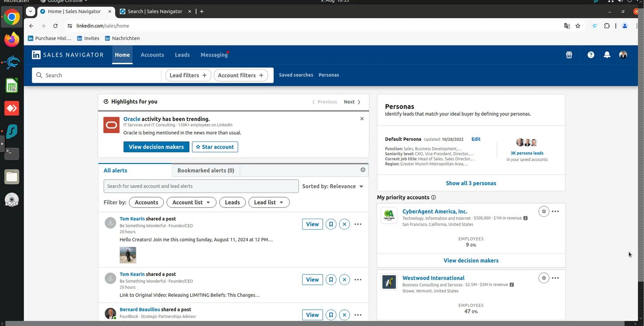Screen dimensions: 644x326
Task: Switch to Search | Sales Navigator browser tab
Action: tap(155, 11)
